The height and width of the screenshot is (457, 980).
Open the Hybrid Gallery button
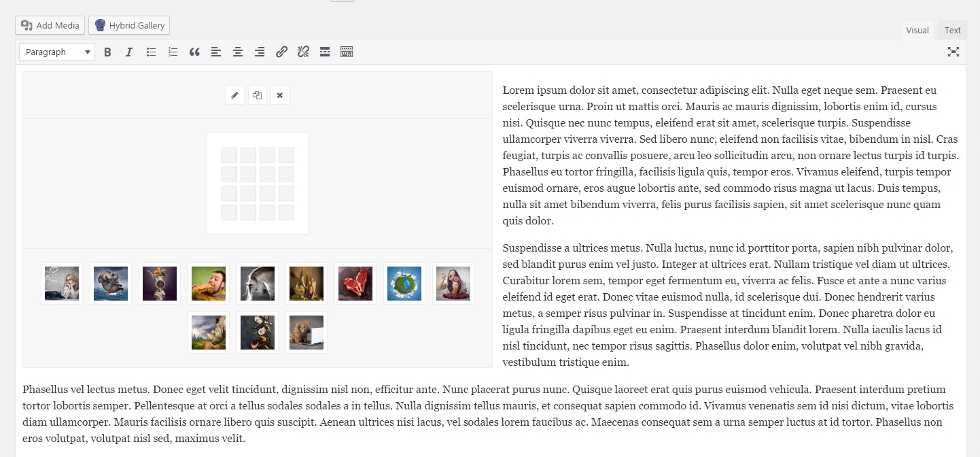pos(129,25)
